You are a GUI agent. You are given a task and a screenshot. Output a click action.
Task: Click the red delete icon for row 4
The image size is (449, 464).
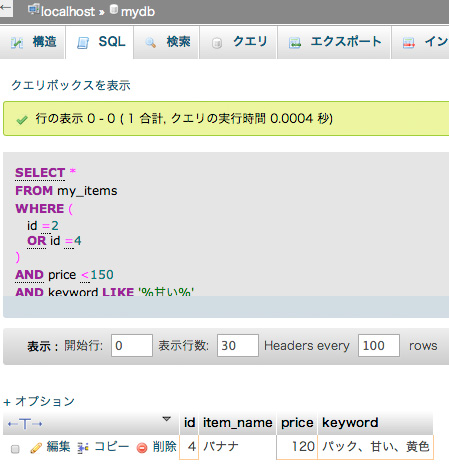[142, 448]
